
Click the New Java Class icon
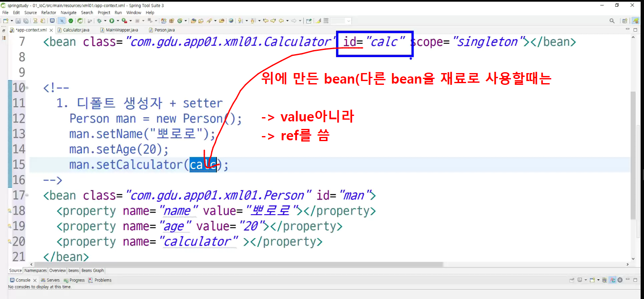[180, 21]
